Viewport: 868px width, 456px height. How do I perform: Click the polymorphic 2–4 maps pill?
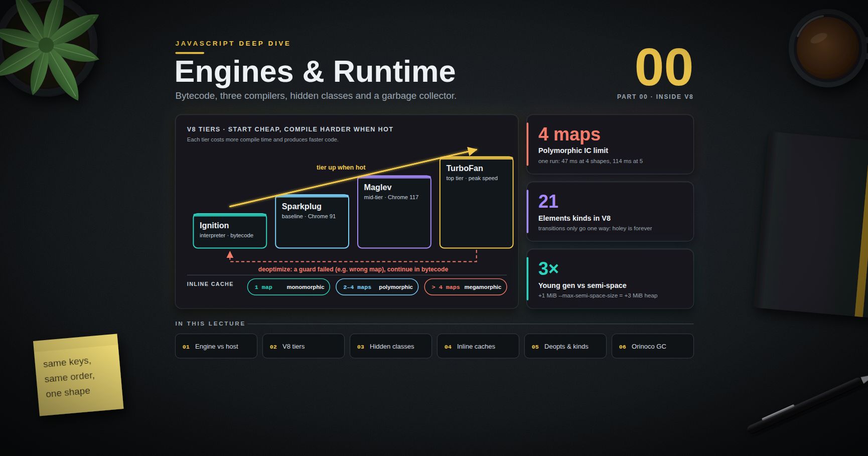[x=377, y=287]
